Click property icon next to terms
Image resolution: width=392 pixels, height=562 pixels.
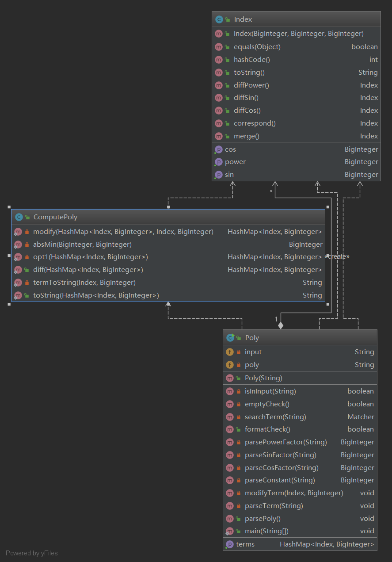(229, 544)
